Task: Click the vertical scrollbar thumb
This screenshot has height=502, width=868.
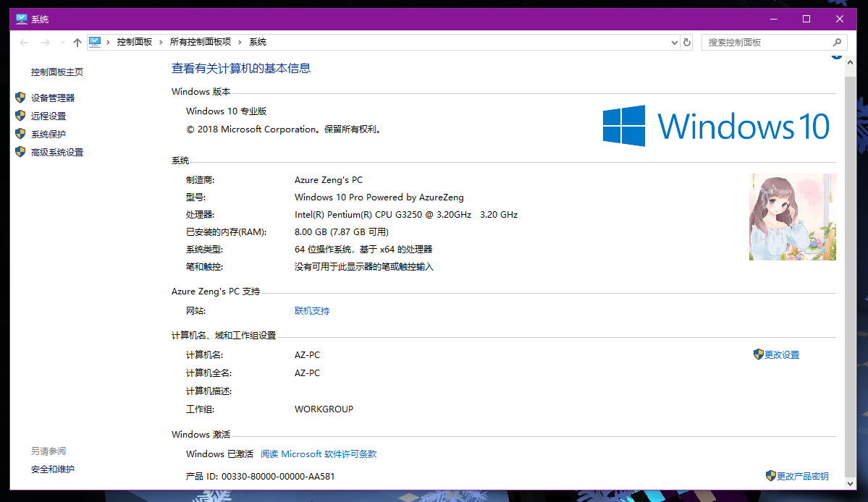Action: [851, 276]
